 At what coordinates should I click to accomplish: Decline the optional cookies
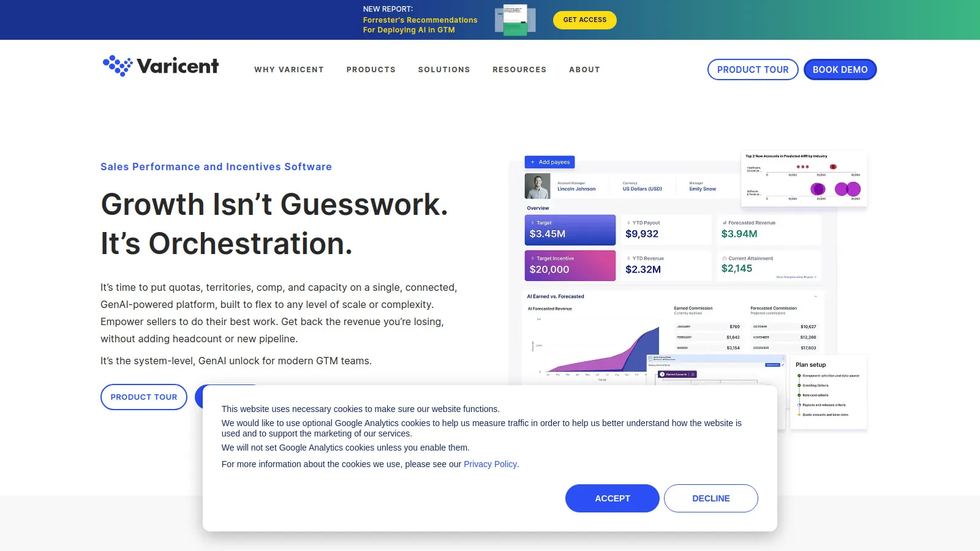coord(710,498)
